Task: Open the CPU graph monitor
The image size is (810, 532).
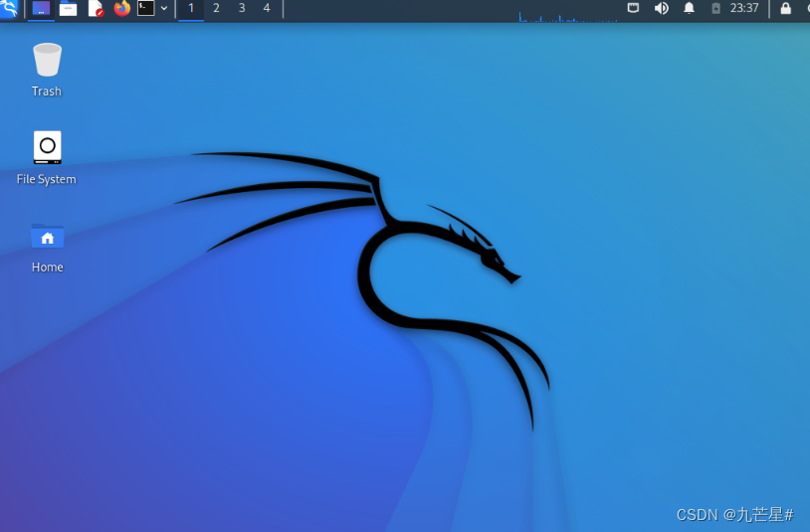Action: 568,14
